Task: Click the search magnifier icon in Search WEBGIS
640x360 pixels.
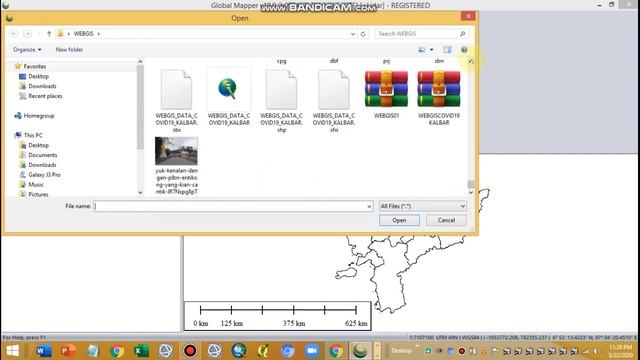Action: point(462,34)
